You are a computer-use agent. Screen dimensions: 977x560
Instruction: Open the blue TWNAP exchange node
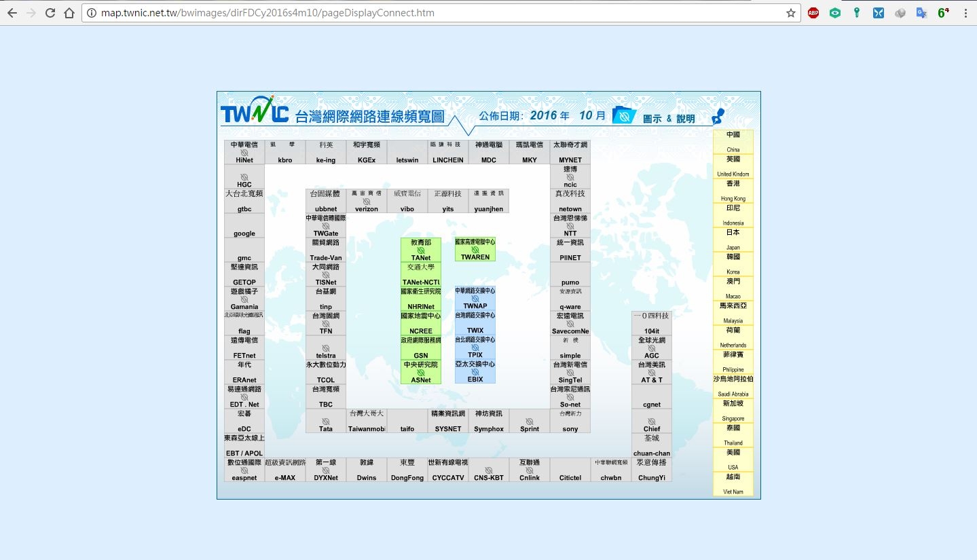[475, 298]
